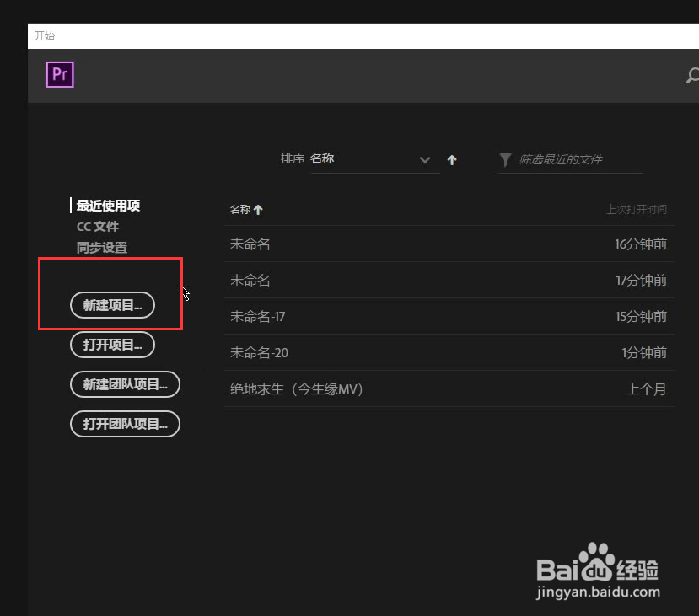Image resolution: width=699 pixels, height=616 pixels.
Task: Open the 同步设置 tab
Action: pyautogui.click(x=102, y=247)
